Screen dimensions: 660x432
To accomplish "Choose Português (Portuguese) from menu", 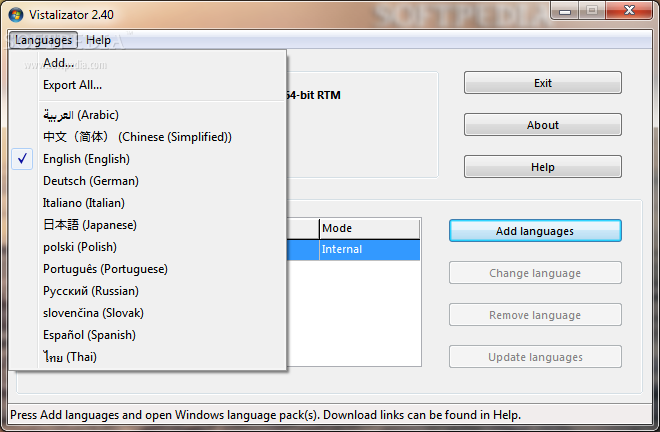I will (148, 269).
